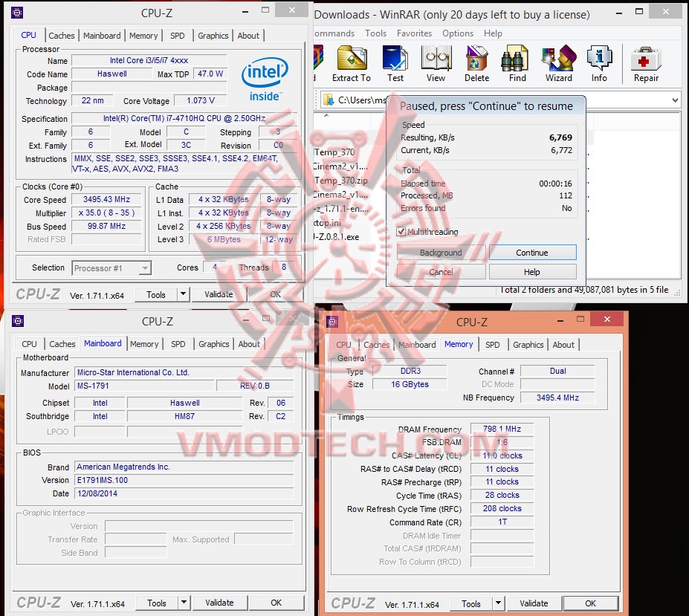Open the View icon in WinRAR toolbar
This screenshot has height=616, width=689.
[436, 64]
